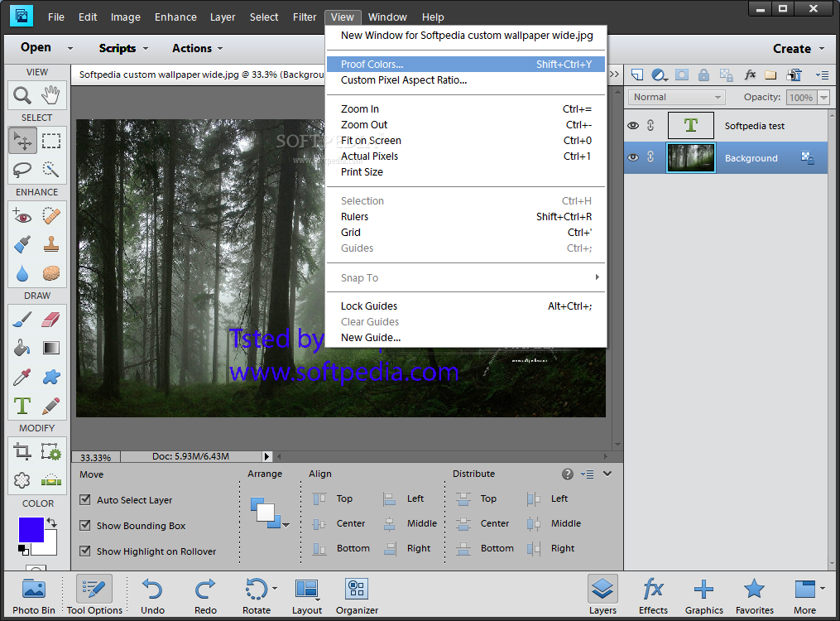Select the Move tool

(22, 141)
